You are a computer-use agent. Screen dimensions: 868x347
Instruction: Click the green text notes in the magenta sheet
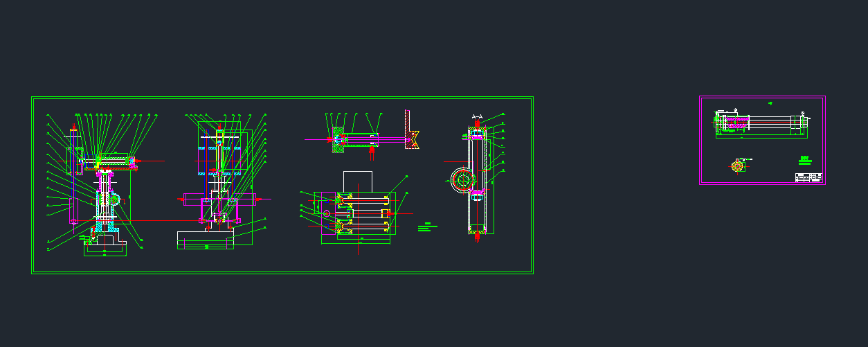coord(804,160)
